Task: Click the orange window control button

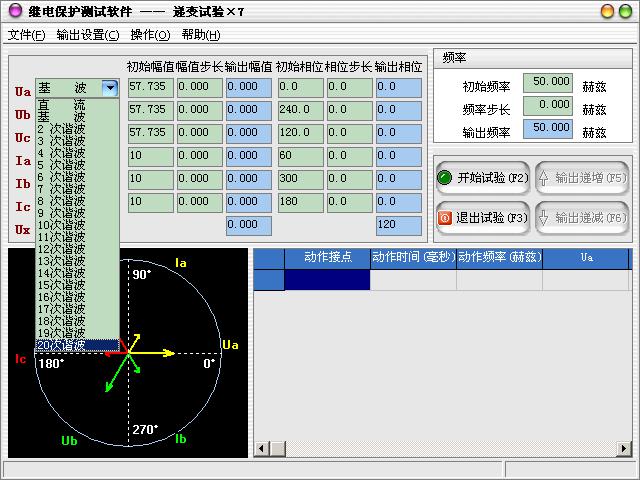Action: 607,11
